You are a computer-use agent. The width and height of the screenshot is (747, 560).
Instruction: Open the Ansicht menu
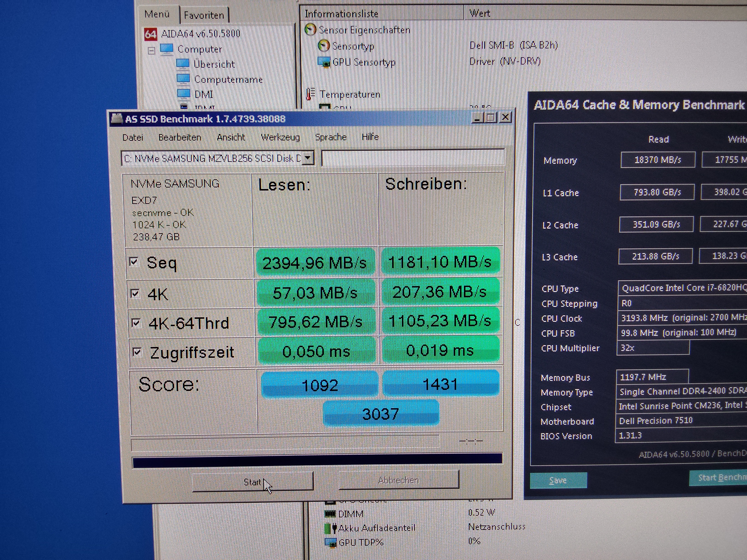pyautogui.click(x=231, y=137)
